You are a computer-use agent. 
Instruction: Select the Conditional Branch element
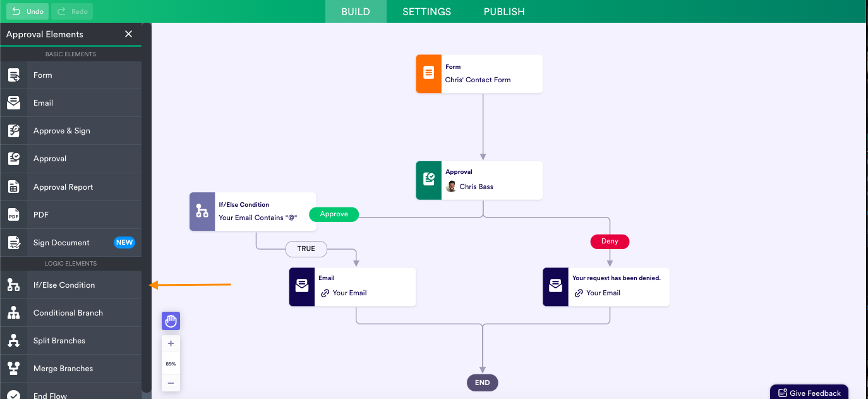(68, 313)
